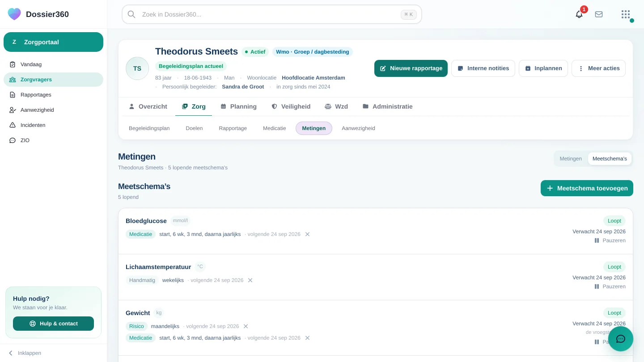This screenshot has width=644, height=362.
Task: Open Meer acties menu
Action: (598, 68)
